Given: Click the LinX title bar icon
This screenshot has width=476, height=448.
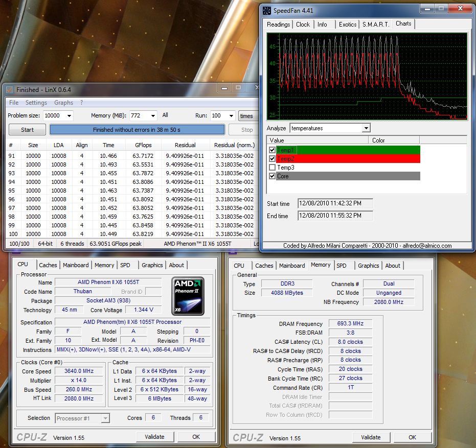Looking at the screenshot, I should pyautogui.click(x=10, y=90).
